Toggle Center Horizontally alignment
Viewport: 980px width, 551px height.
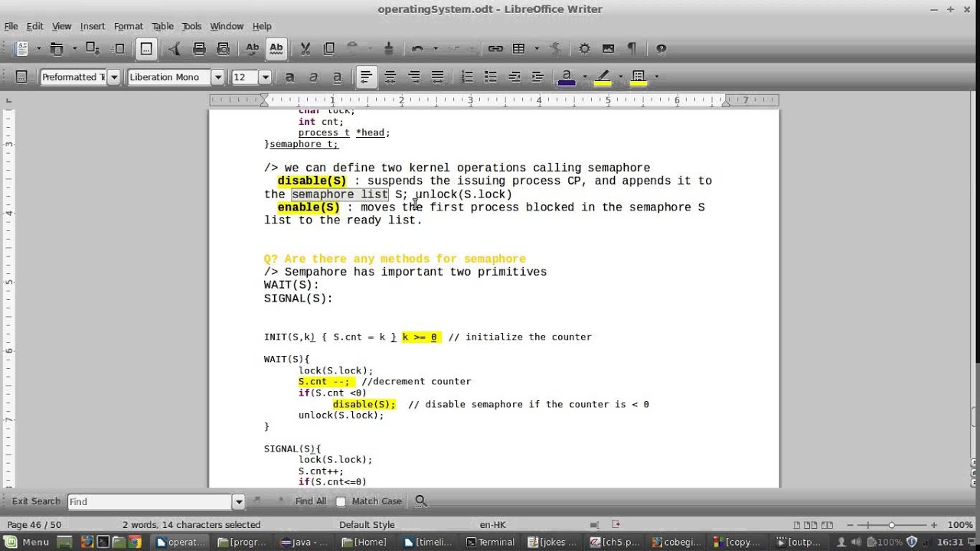[390, 77]
